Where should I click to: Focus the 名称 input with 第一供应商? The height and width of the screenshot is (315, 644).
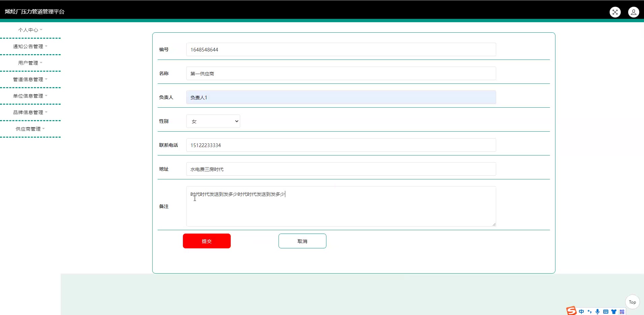pyautogui.click(x=341, y=73)
